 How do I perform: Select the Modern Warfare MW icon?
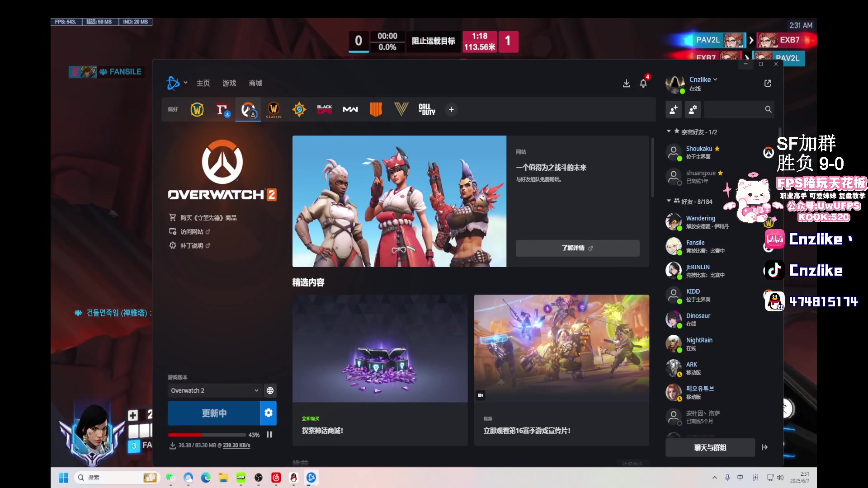(x=350, y=109)
